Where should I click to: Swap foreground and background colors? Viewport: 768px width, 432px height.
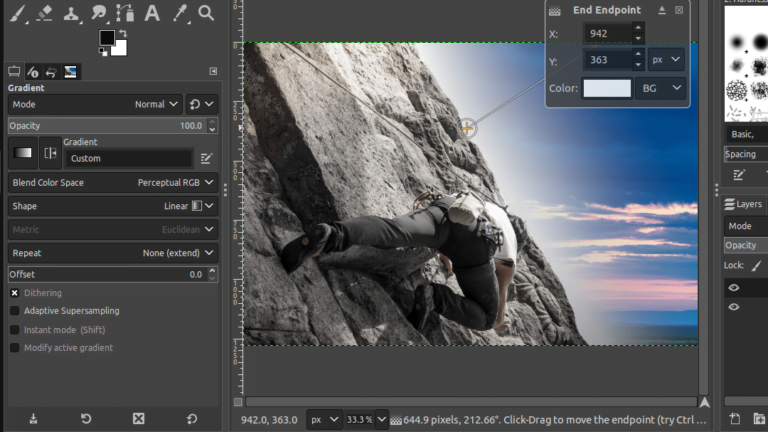pyautogui.click(x=122, y=33)
